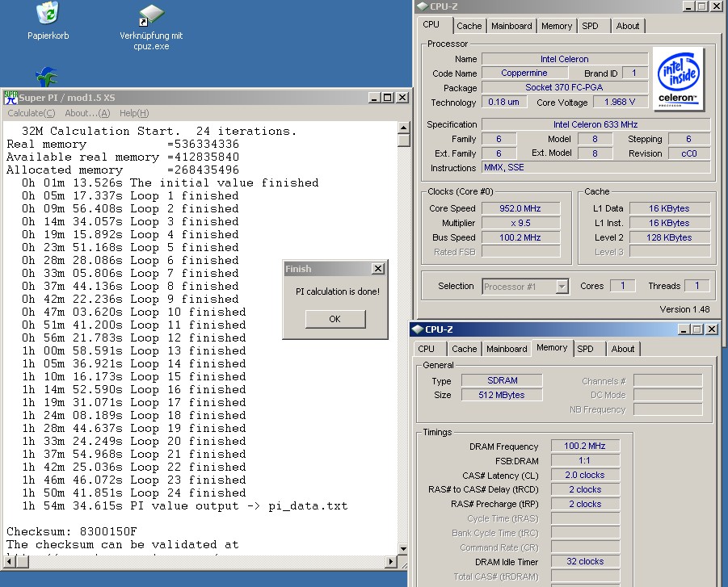Open the Papierkorb recycle bin icon
728x587 pixels.
pyautogui.click(x=48, y=20)
